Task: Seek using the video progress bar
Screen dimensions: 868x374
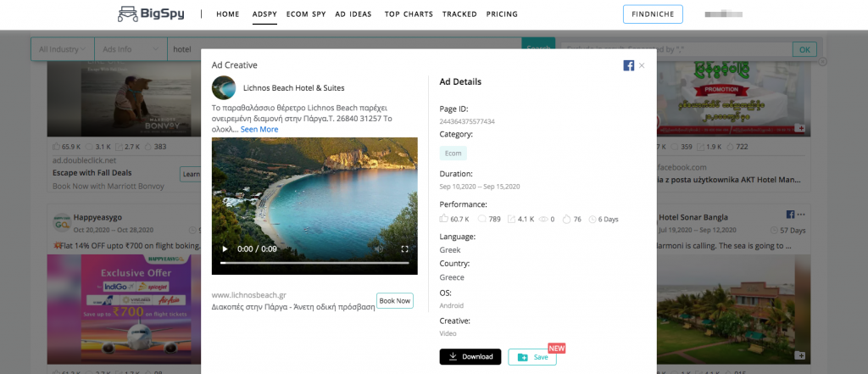Action: (314, 263)
